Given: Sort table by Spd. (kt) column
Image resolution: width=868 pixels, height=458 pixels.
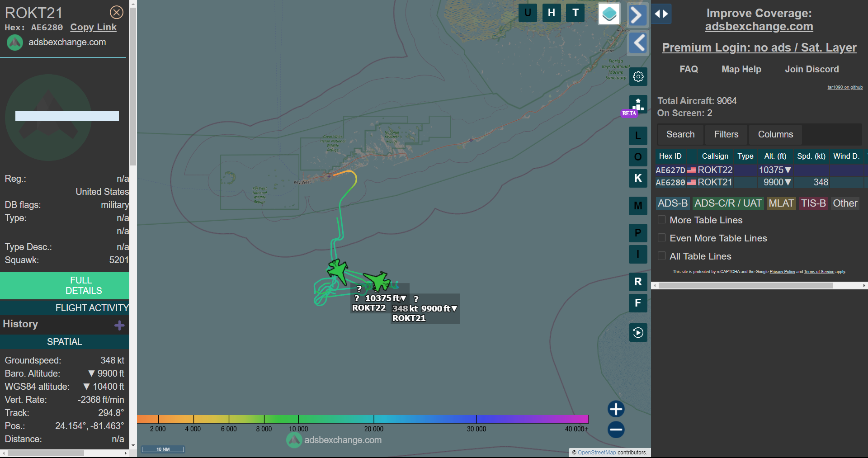Looking at the screenshot, I should point(811,156).
